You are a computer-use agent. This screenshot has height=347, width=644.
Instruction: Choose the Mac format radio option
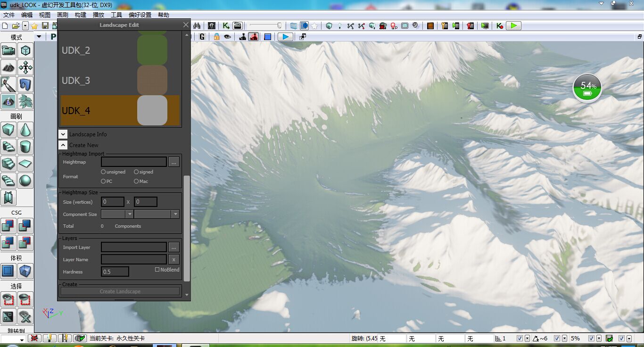(x=136, y=182)
